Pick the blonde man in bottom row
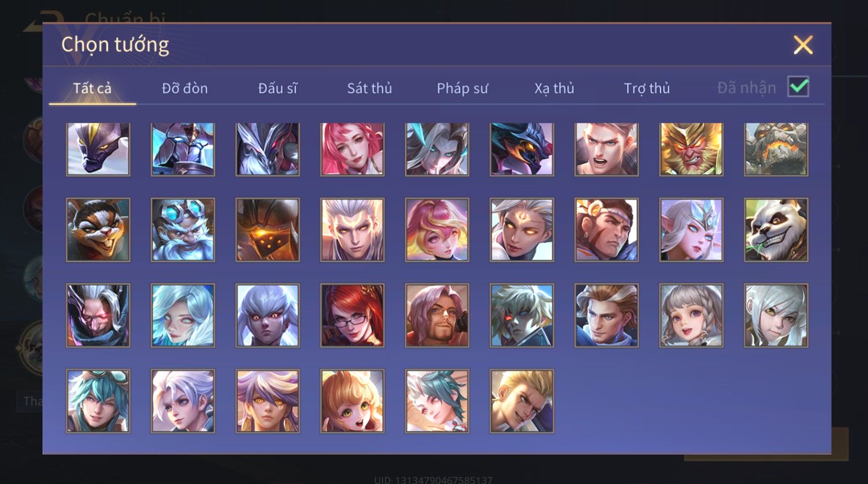The width and height of the screenshot is (868, 484). [x=522, y=401]
